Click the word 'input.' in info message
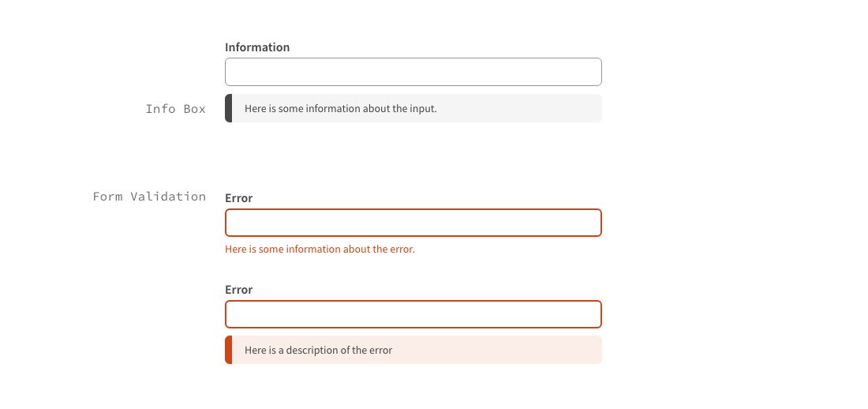The height and width of the screenshot is (409, 868). [423, 108]
